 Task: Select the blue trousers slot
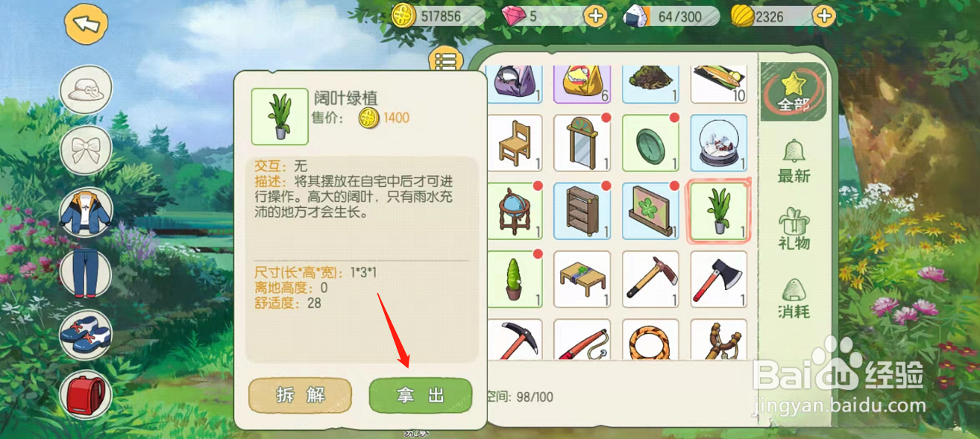pyautogui.click(x=86, y=274)
